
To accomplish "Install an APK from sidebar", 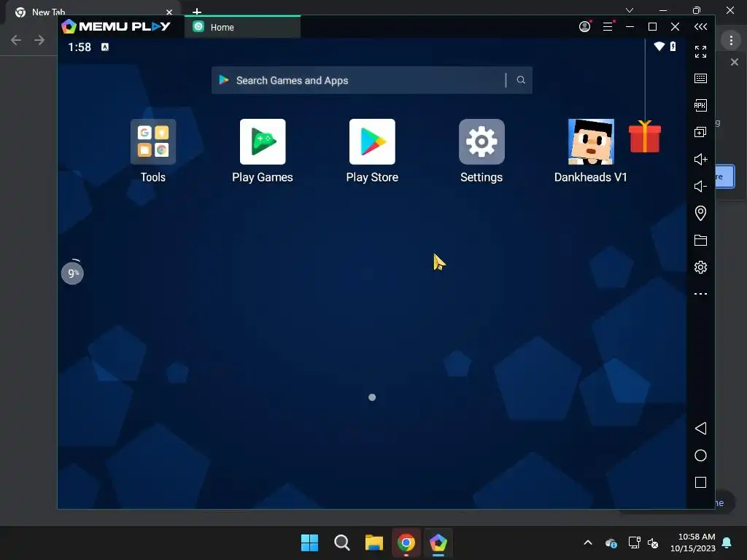I will coord(700,105).
